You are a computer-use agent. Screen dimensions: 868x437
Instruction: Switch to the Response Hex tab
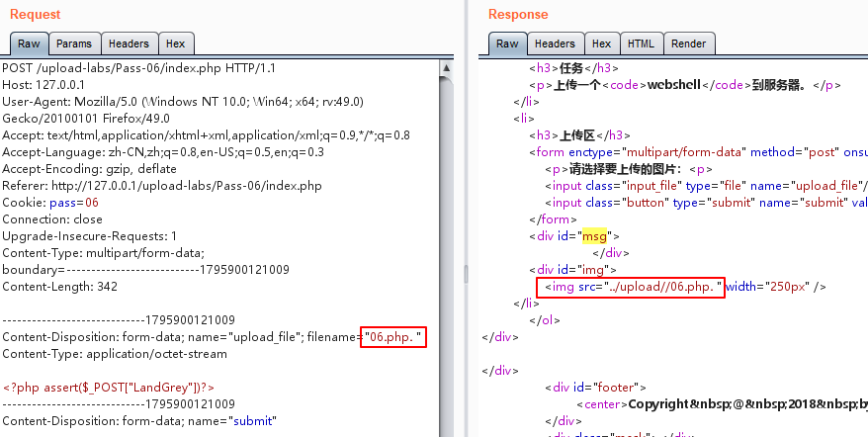(x=602, y=44)
